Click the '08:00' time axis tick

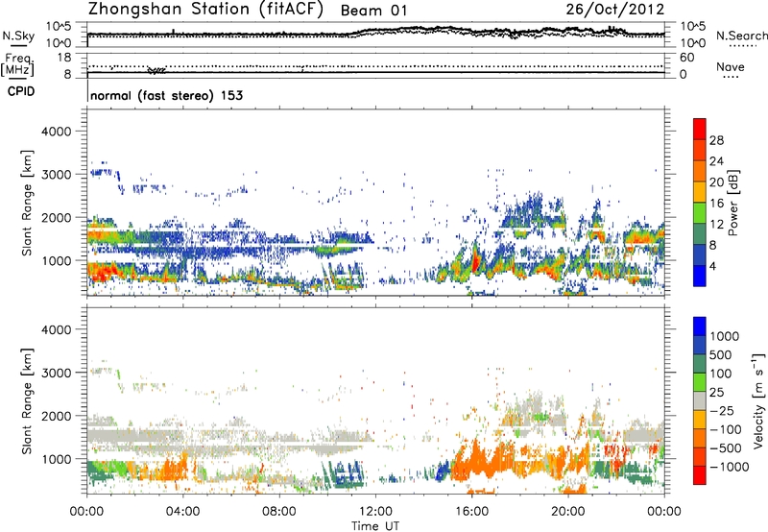[x=278, y=512]
